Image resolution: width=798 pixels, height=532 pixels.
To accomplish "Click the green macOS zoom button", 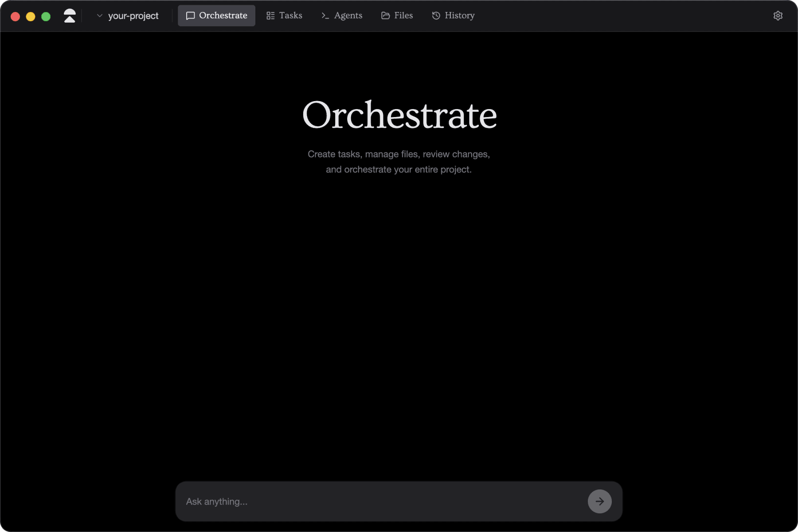I will (x=46, y=16).
